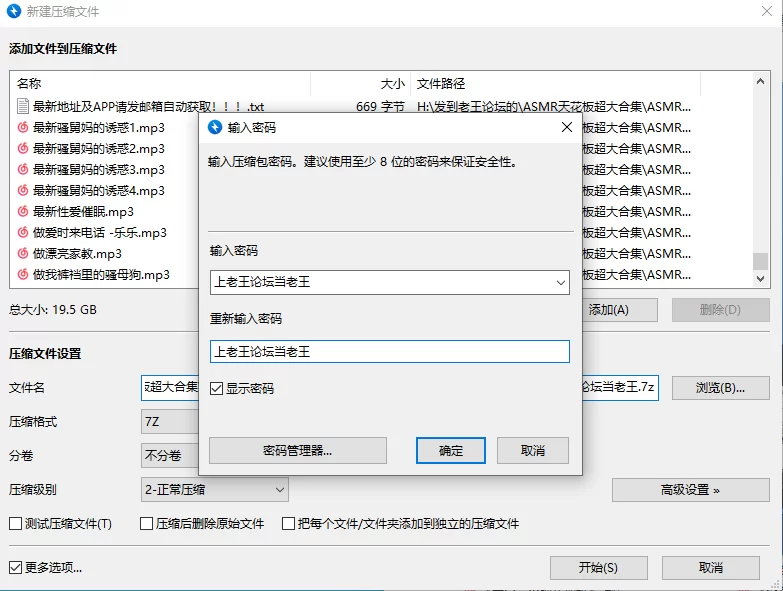Select file 做漂亮家教.mp3

pyautogui.click(x=77, y=254)
